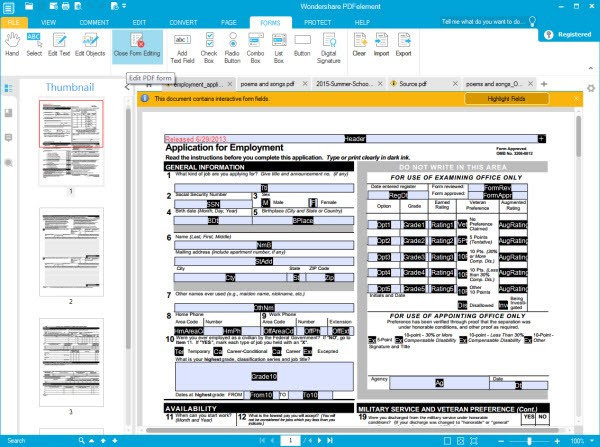The height and width of the screenshot is (447, 600).
Task: Import form data
Action: coord(381,44)
